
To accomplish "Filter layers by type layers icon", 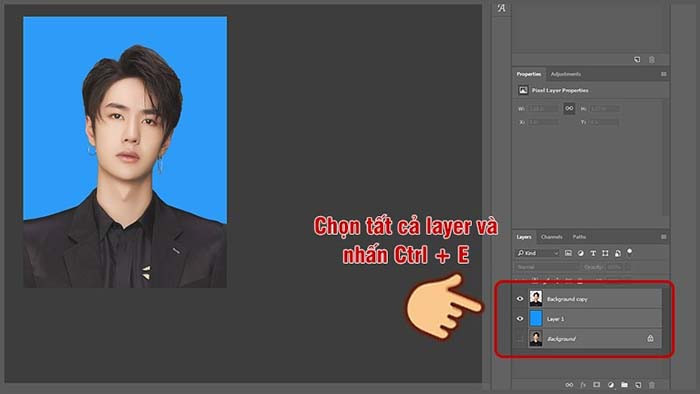I will tap(593, 253).
